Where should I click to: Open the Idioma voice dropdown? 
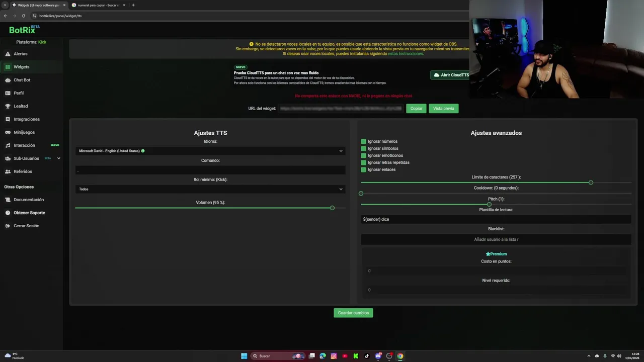tap(210, 151)
